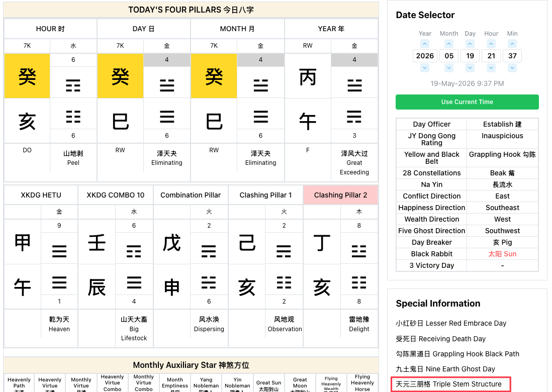Click the Min field showing 37
The image size is (552, 392).
pos(512,56)
